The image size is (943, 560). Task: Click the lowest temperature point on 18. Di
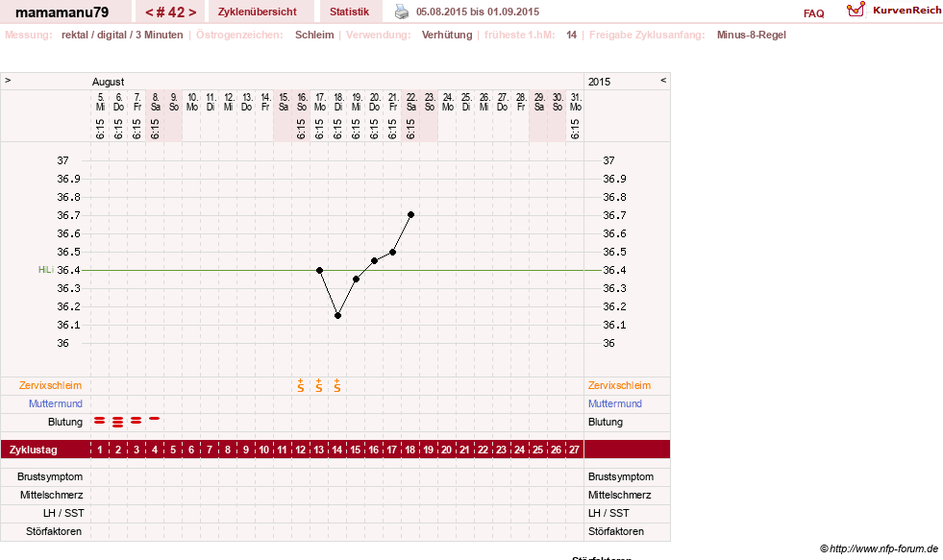point(338,315)
